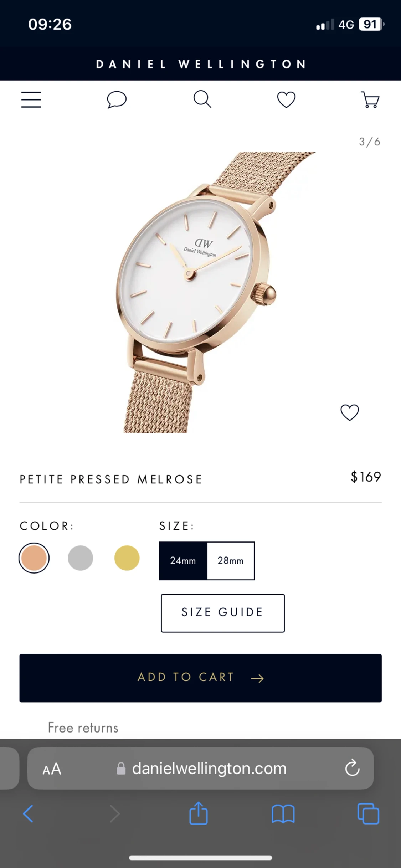The width and height of the screenshot is (401, 868).
Task: Tap the search magnifier icon
Action: tap(202, 99)
